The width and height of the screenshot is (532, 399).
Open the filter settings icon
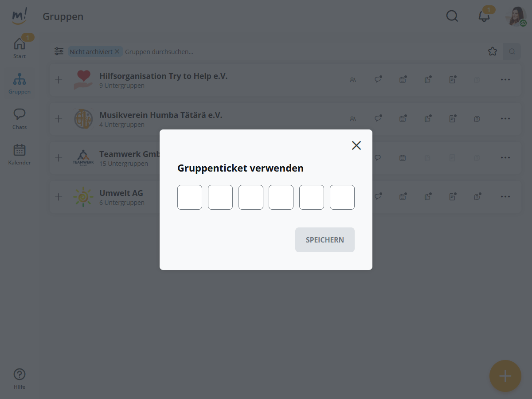click(x=59, y=51)
